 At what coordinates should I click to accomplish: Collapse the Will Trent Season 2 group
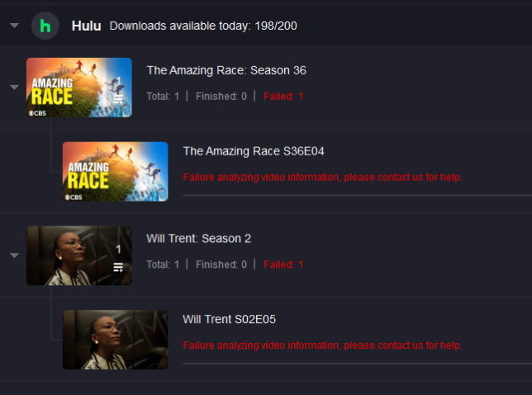click(x=14, y=255)
